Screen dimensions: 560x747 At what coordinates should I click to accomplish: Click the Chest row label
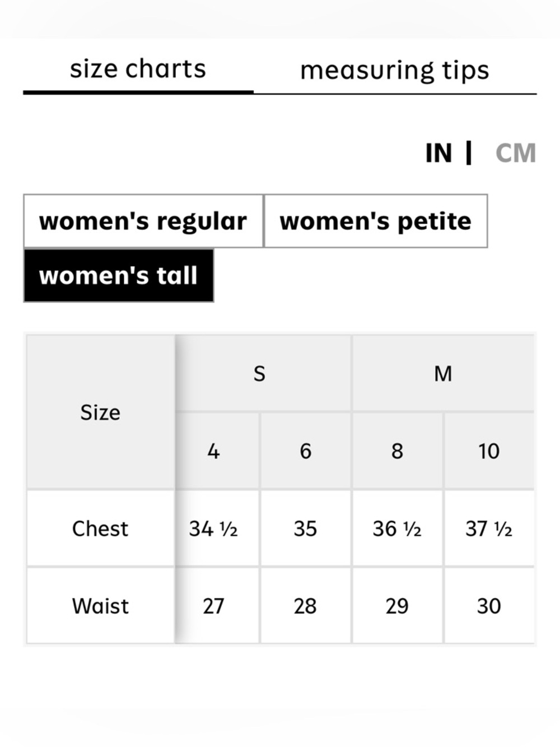pos(100,528)
